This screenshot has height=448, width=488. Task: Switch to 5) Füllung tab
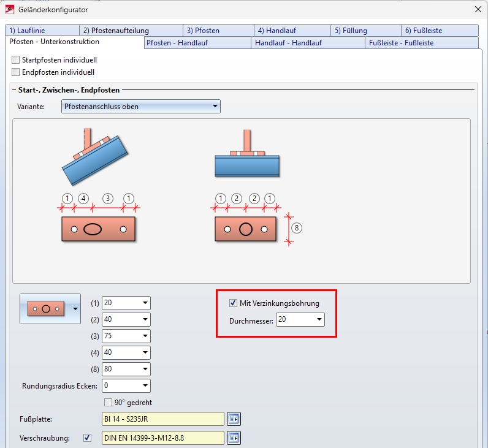click(x=366, y=31)
